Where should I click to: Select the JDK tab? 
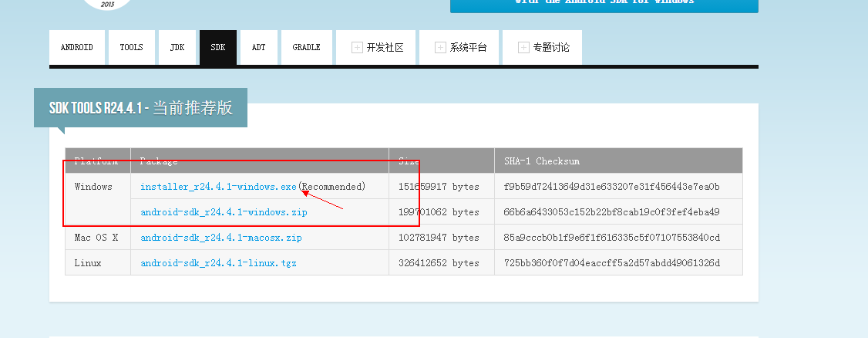[x=177, y=48]
